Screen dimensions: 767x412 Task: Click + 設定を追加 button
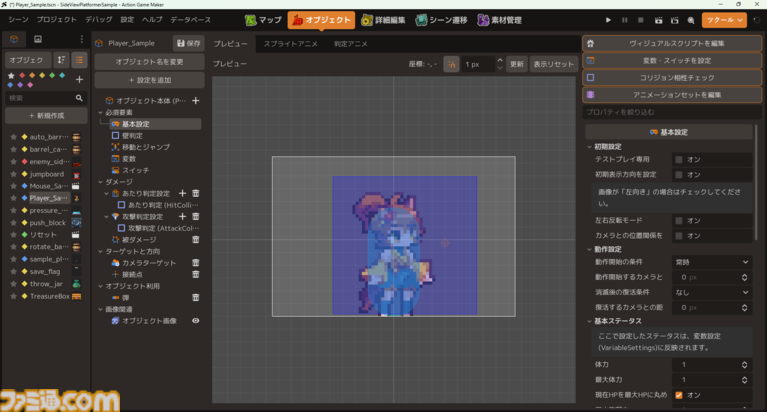tap(149, 80)
